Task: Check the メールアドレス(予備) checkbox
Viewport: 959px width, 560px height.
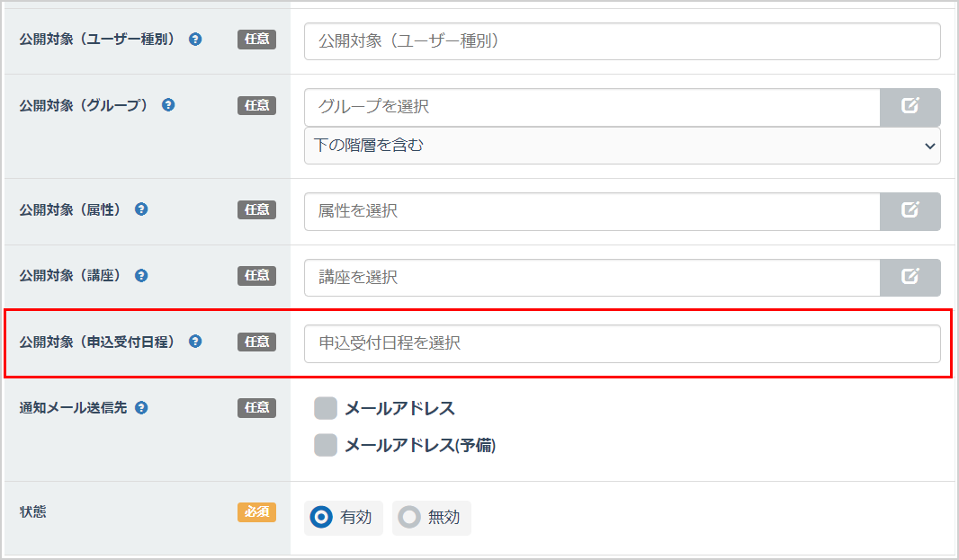Action: coord(326,445)
